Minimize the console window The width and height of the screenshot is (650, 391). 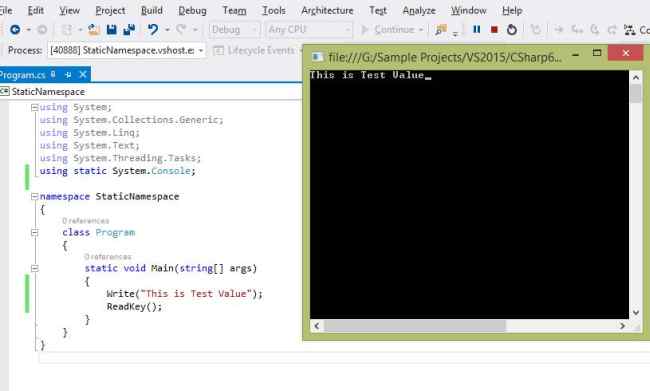coord(575,54)
